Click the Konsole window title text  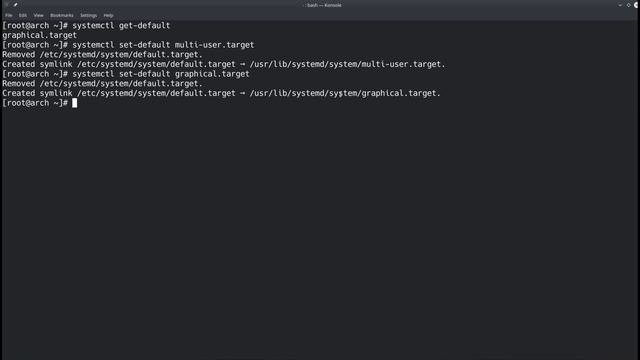(x=322, y=5)
